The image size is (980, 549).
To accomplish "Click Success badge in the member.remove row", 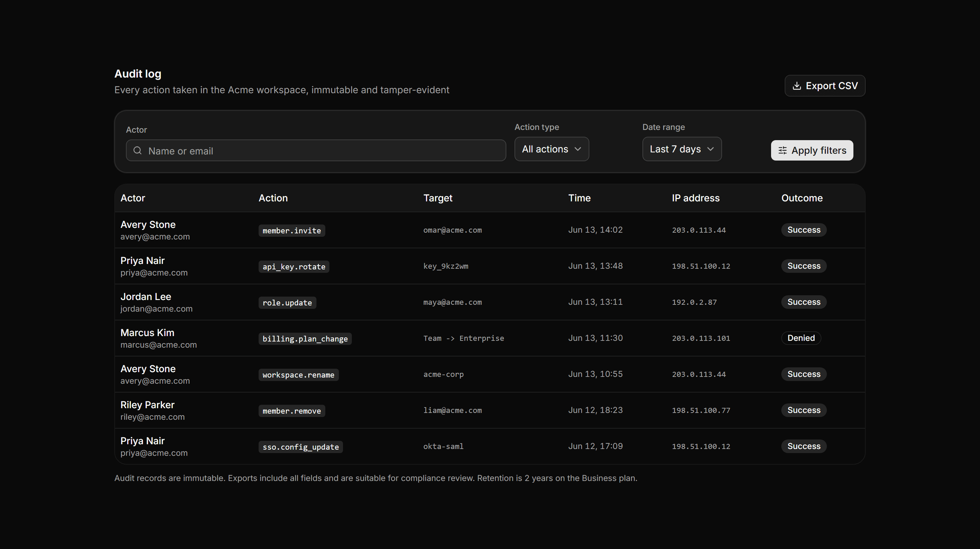I will coord(804,410).
